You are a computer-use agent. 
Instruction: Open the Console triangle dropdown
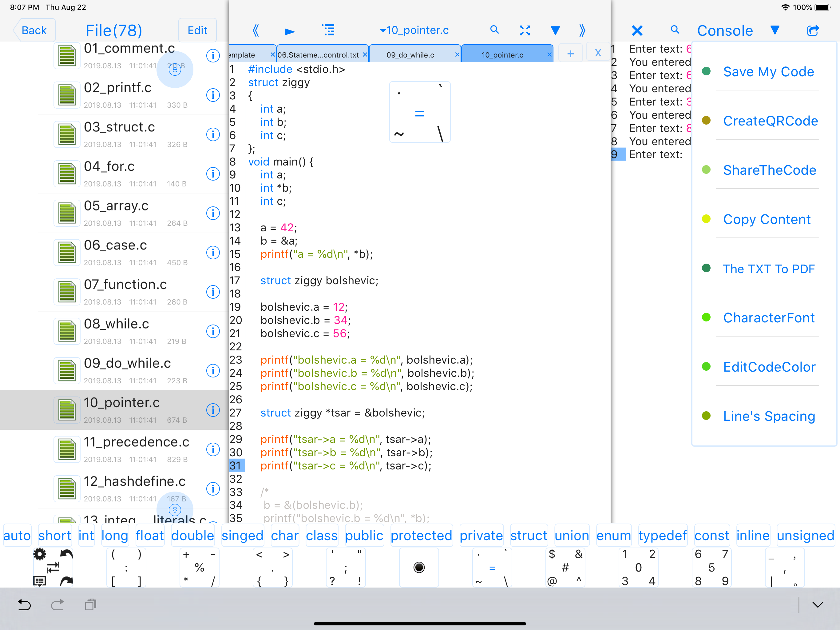point(775,30)
